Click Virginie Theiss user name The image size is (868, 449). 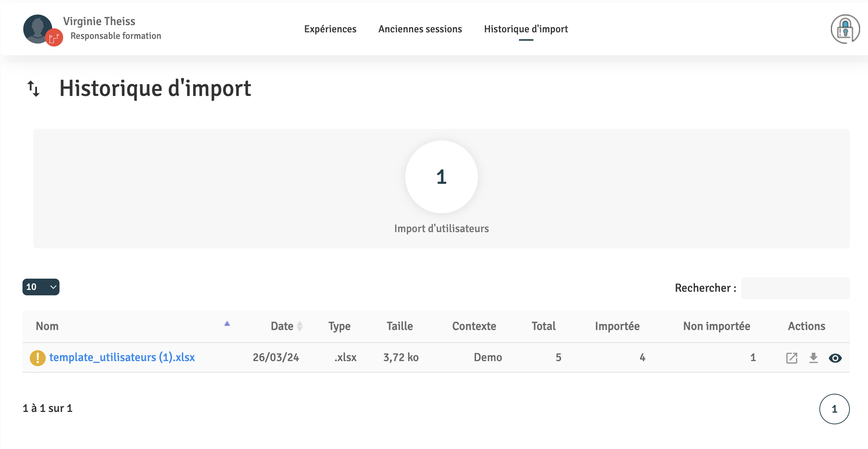click(99, 21)
